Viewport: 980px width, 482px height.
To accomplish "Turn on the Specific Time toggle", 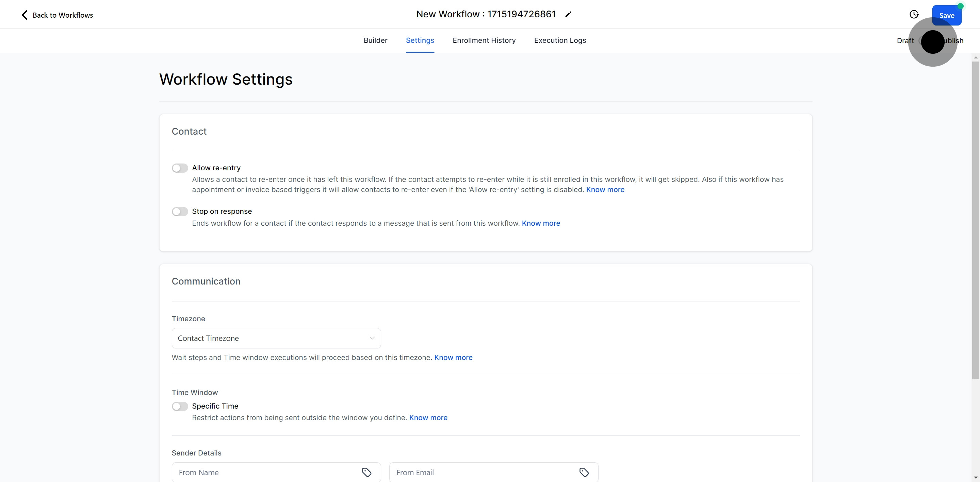I will (180, 406).
